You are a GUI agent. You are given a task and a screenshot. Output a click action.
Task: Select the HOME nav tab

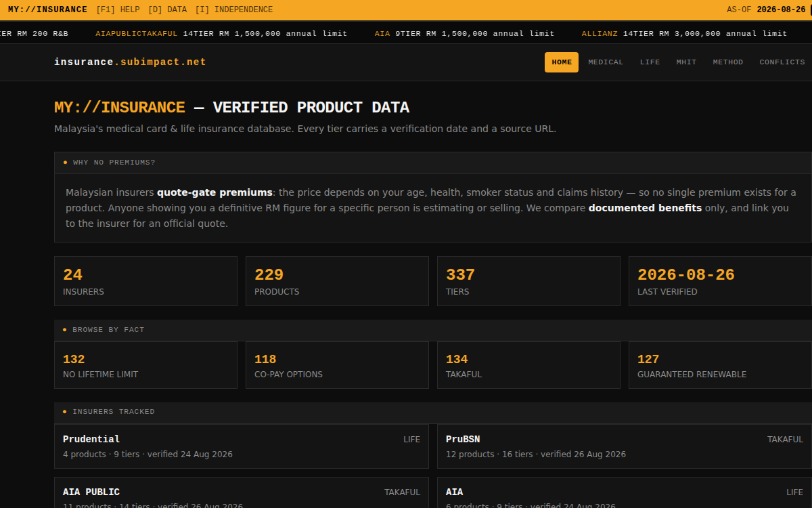(562, 62)
